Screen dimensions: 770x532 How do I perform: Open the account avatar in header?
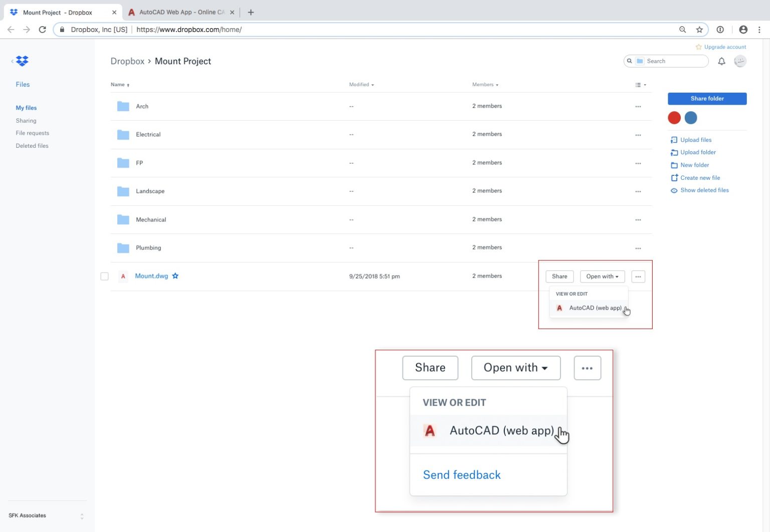pyautogui.click(x=740, y=61)
